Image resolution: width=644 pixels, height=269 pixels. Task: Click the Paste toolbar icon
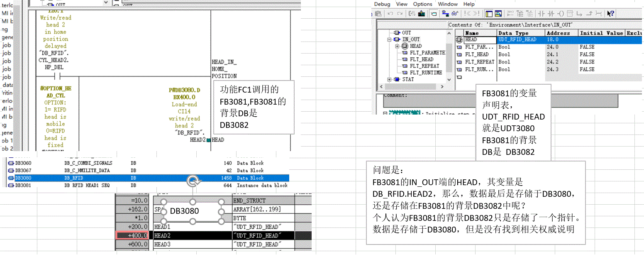(x=378, y=14)
